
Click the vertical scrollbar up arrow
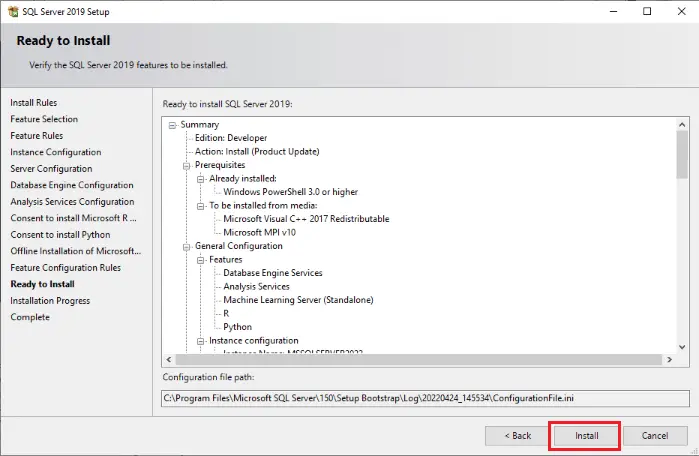tap(682, 125)
